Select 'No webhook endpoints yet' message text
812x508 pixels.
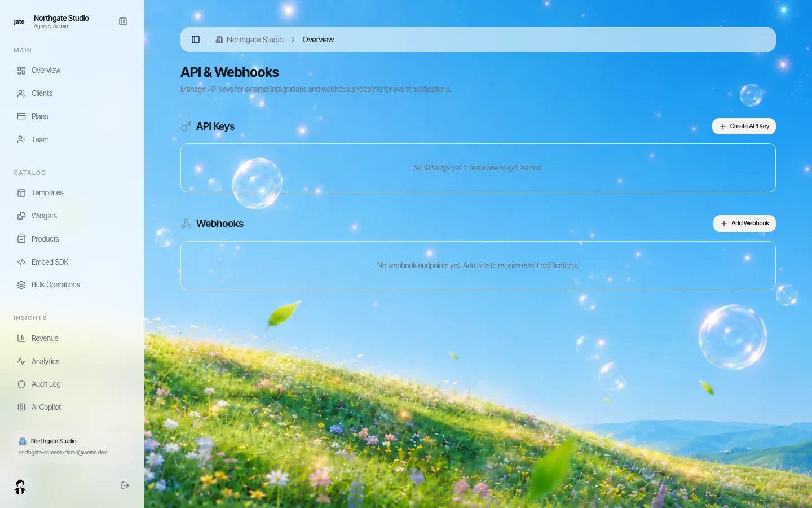(478, 266)
